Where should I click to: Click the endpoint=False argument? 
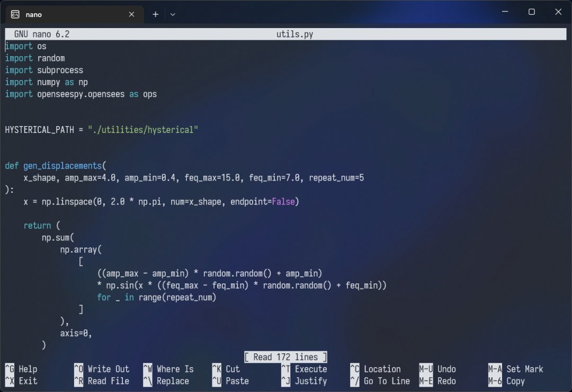pyautogui.click(x=263, y=202)
